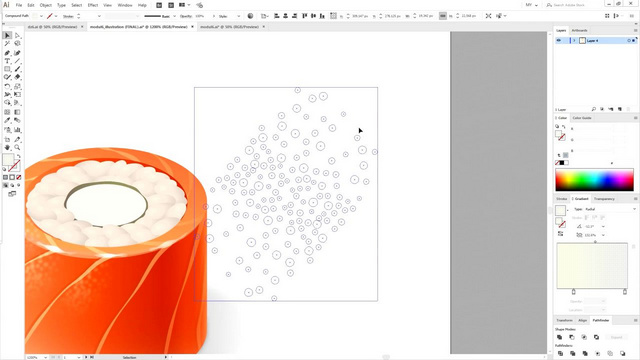Image resolution: width=640 pixels, height=360 pixels.
Task: Open the gradient angle dropdown
Action: [x=603, y=226]
